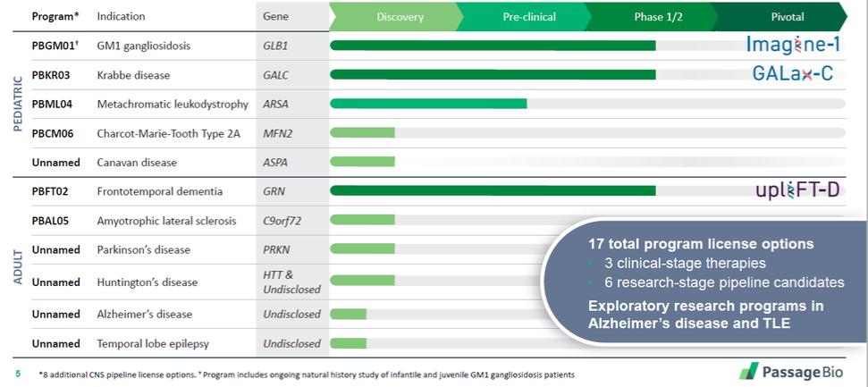Click Amyotrophic lateral sclerosis indication
Viewport: 868px width, 387px height.
coord(166,221)
